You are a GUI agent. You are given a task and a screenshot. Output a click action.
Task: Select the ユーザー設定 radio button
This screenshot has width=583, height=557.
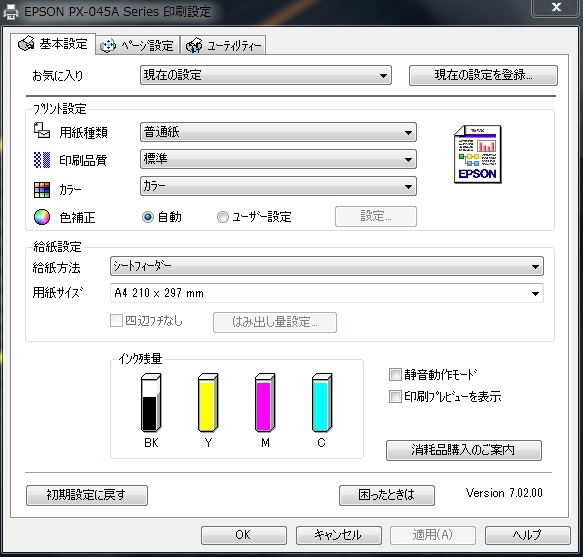point(222,217)
